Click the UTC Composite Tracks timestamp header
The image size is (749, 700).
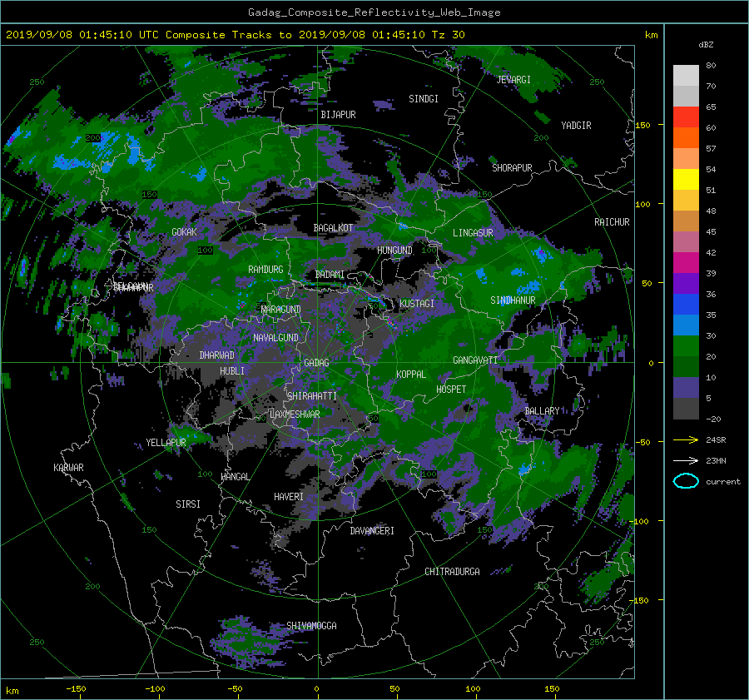click(x=235, y=34)
